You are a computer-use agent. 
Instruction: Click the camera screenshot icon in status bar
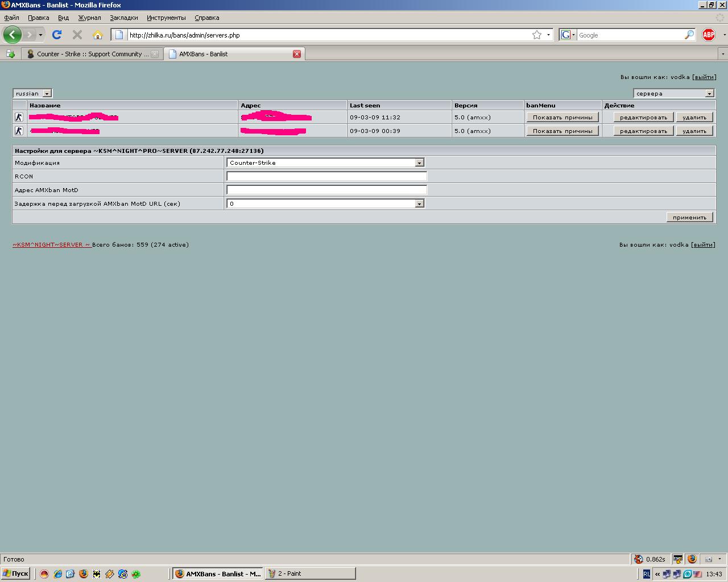[x=709, y=559]
